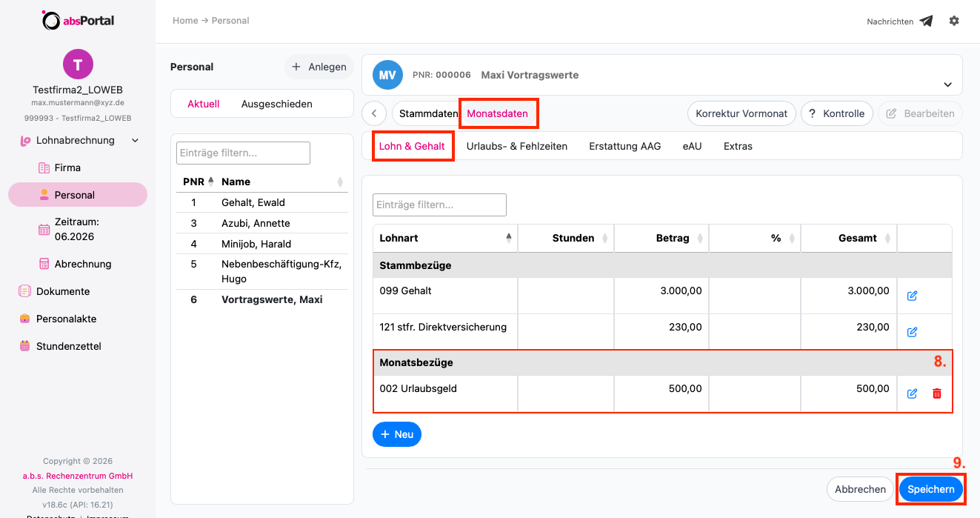Viewport: 980px width, 518px height.
Task: Switch to the Ausgeschieden tab
Action: tap(276, 104)
